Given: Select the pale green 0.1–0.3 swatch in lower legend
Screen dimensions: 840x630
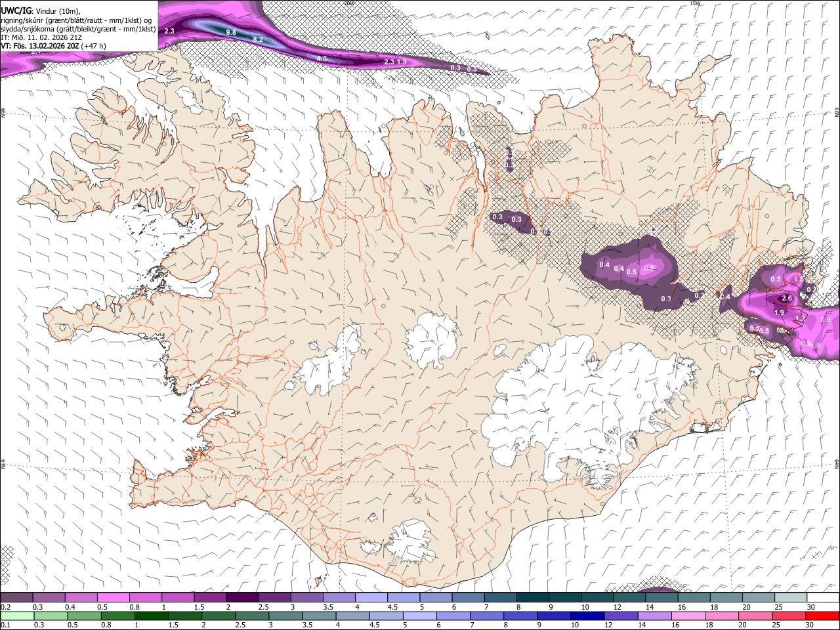Looking at the screenshot, I should [16, 616].
